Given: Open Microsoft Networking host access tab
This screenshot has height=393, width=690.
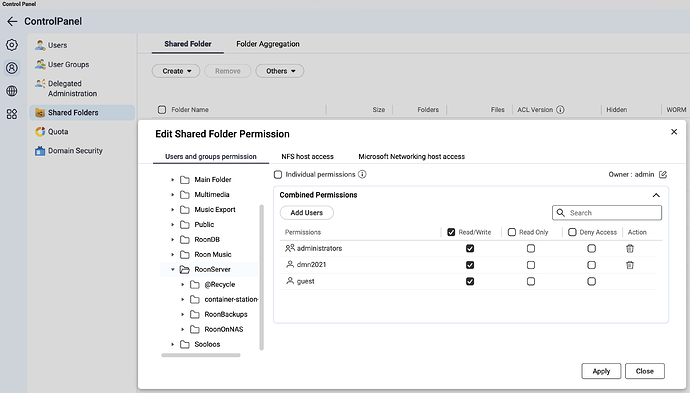Looking at the screenshot, I should [x=411, y=156].
